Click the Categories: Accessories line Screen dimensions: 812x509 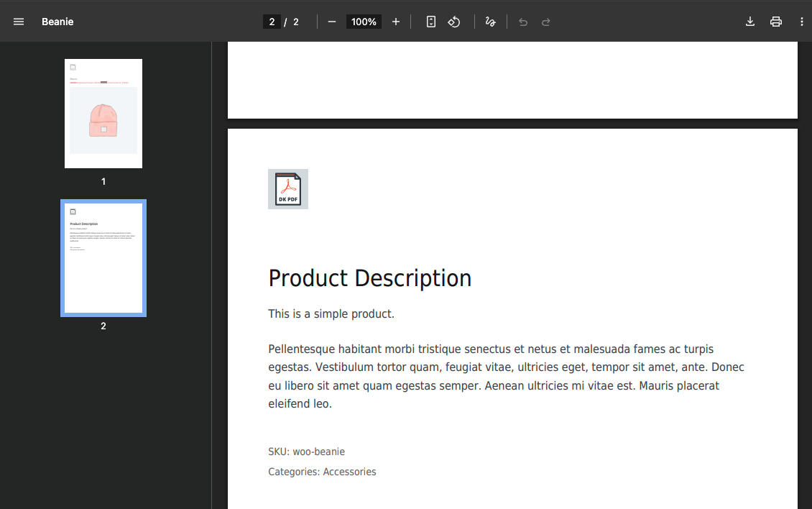[322, 472]
